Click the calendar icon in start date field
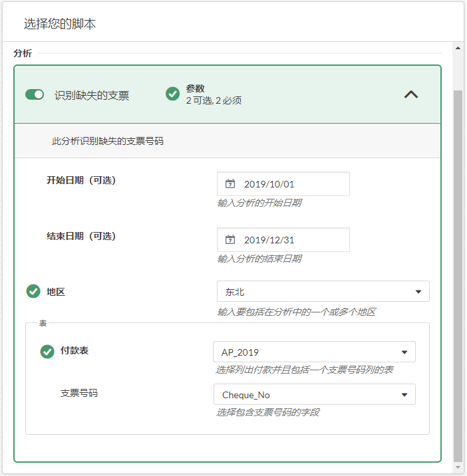The height and width of the screenshot is (476, 467). [230, 184]
